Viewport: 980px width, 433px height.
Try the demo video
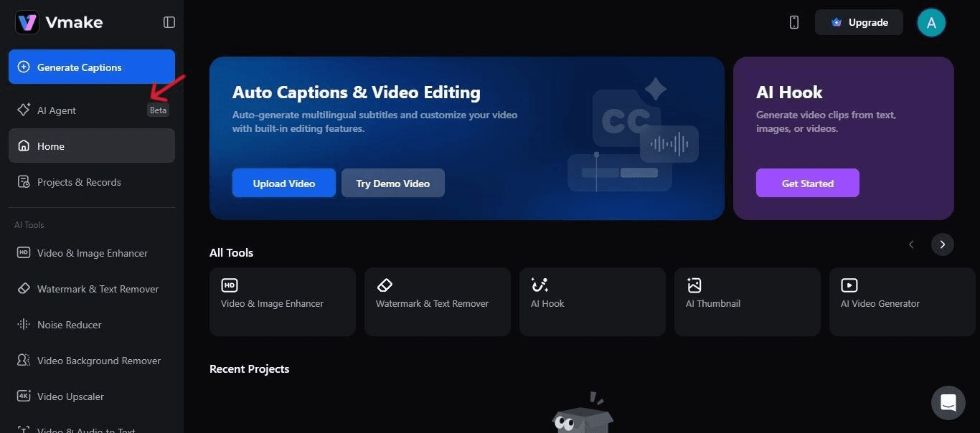pyautogui.click(x=392, y=183)
